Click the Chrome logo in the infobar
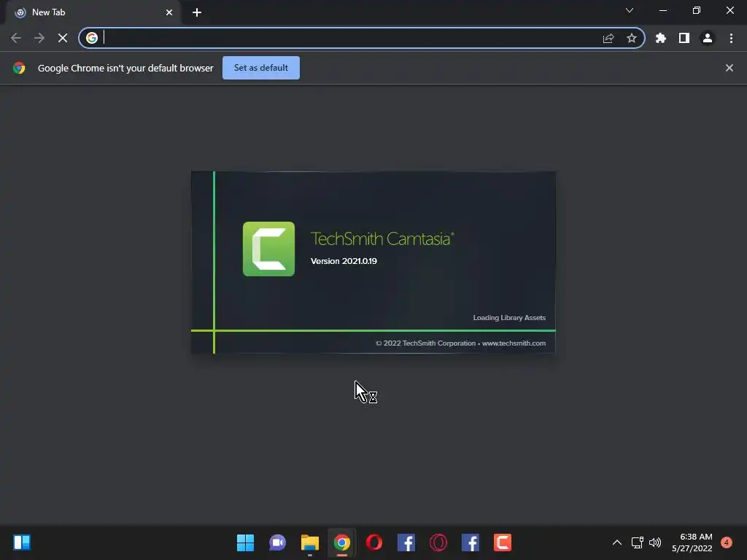The height and width of the screenshot is (560, 747). click(19, 68)
